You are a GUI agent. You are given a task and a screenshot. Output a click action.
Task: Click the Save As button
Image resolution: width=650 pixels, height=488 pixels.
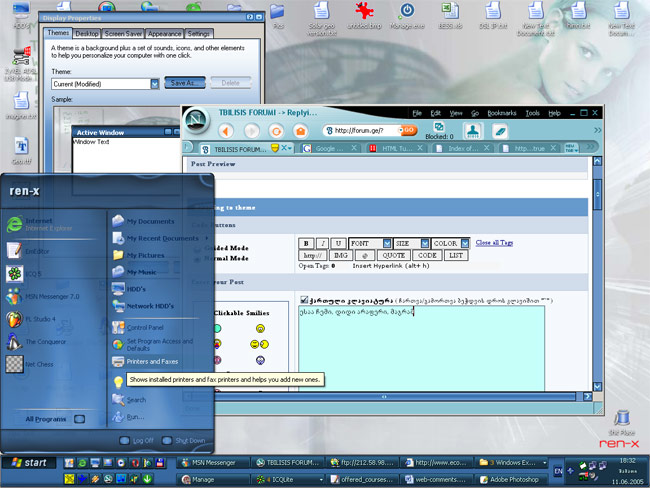point(183,83)
